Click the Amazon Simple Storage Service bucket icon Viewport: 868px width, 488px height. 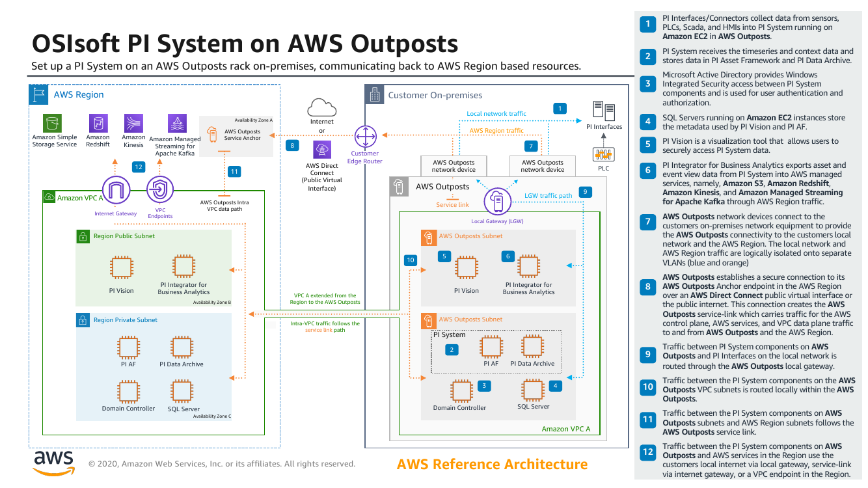(53, 123)
